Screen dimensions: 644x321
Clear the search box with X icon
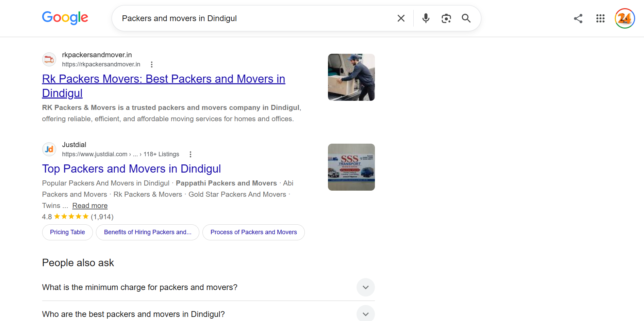click(401, 18)
